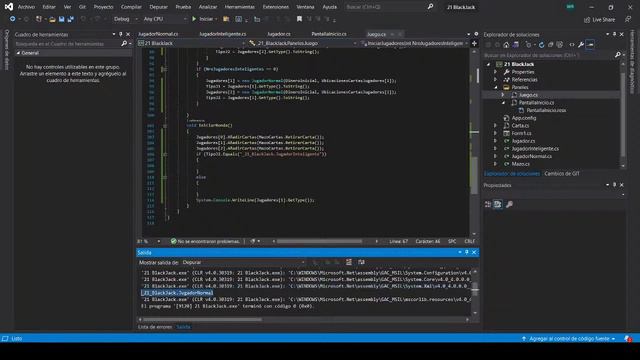Viewport: 640px width, 360px height.
Task: Click the Refresh icon in Solution Explorer
Action: pos(541,44)
